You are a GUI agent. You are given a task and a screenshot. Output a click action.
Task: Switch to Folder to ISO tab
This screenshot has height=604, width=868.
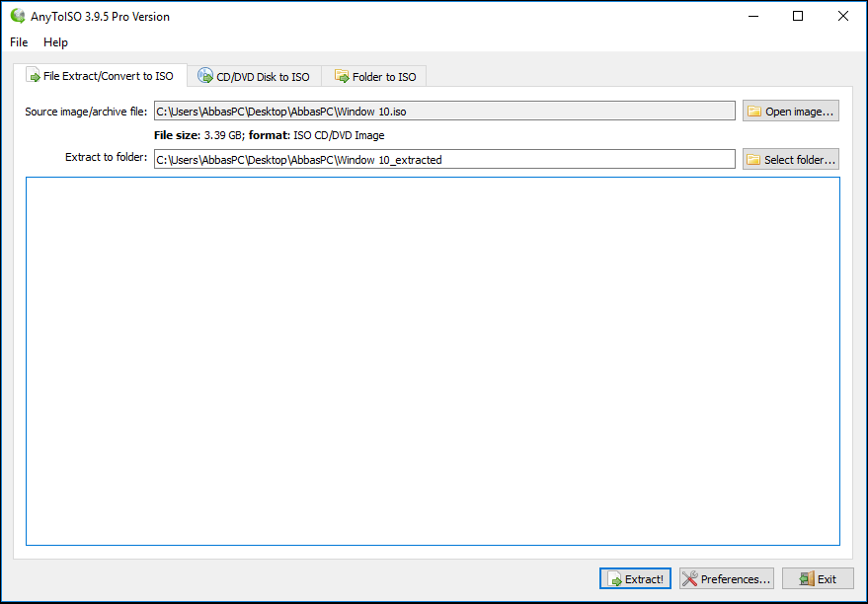[x=375, y=76]
